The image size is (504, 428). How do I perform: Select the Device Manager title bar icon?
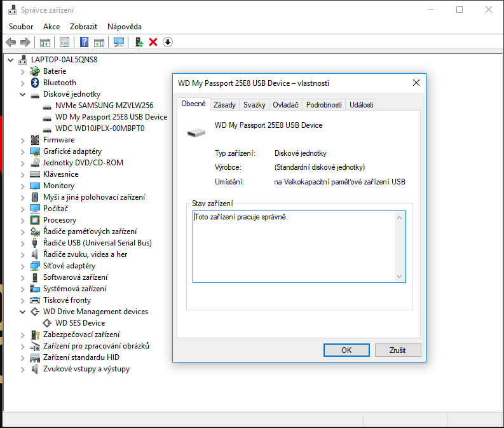click(x=12, y=10)
